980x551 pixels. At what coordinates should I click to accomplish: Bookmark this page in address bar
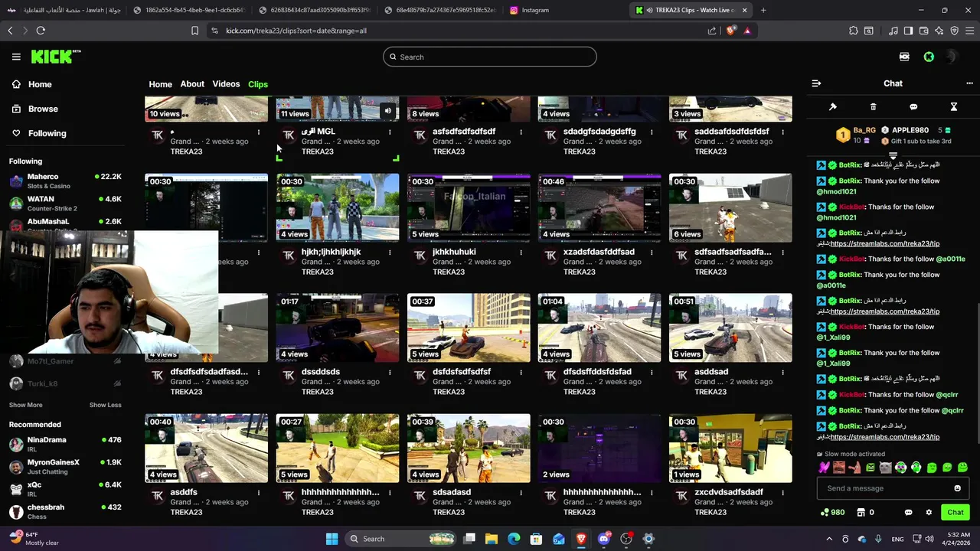pos(194,31)
